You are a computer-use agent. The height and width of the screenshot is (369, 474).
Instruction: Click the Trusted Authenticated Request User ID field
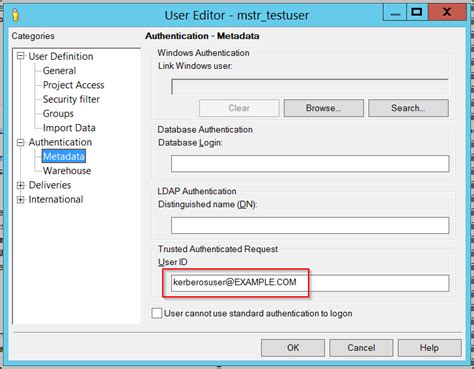point(310,283)
